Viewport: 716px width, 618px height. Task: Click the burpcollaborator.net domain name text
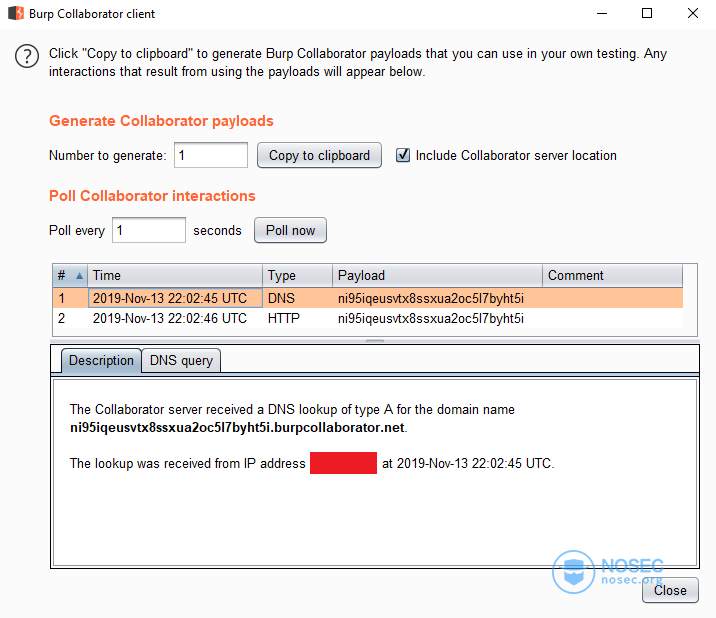[237, 428]
